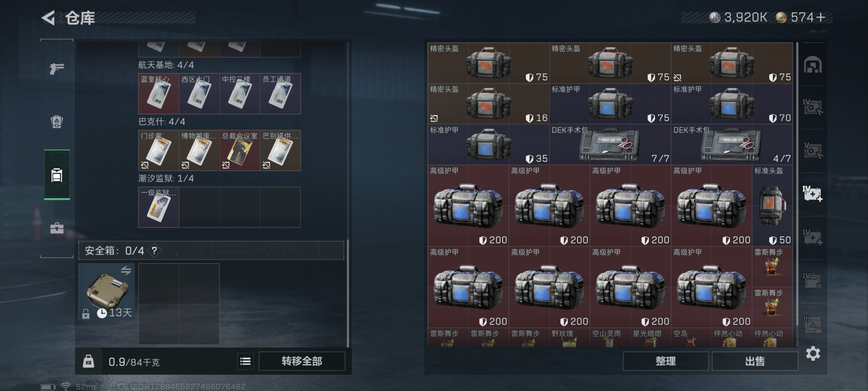The height and width of the screenshot is (391, 868).
Task: Click the swap arrows on the safe box
Action: click(x=126, y=270)
